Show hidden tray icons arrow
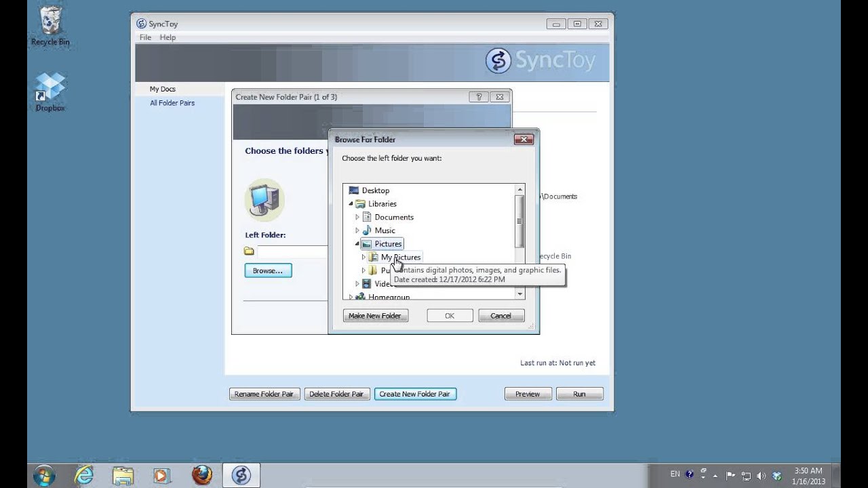Screen dimensions: 868x488 pyautogui.click(x=715, y=476)
